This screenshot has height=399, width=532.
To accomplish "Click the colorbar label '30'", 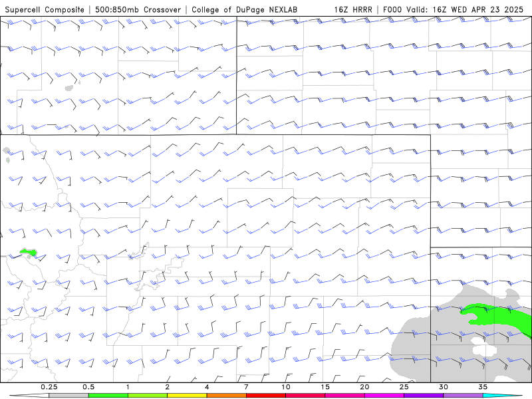I will click(444, 387).
